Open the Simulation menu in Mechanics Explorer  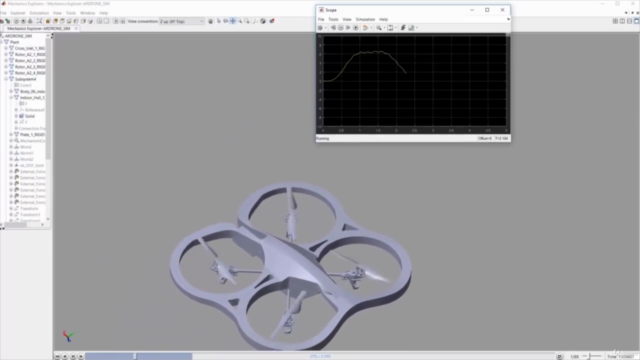tap(39, 13)
